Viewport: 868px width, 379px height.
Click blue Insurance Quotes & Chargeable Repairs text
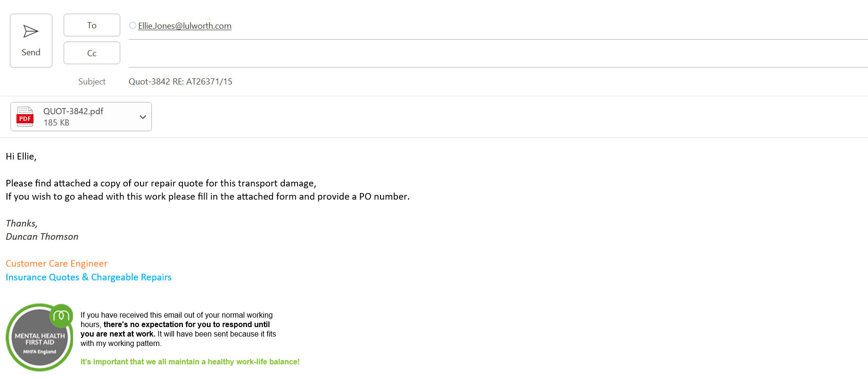tap(89, 278)
